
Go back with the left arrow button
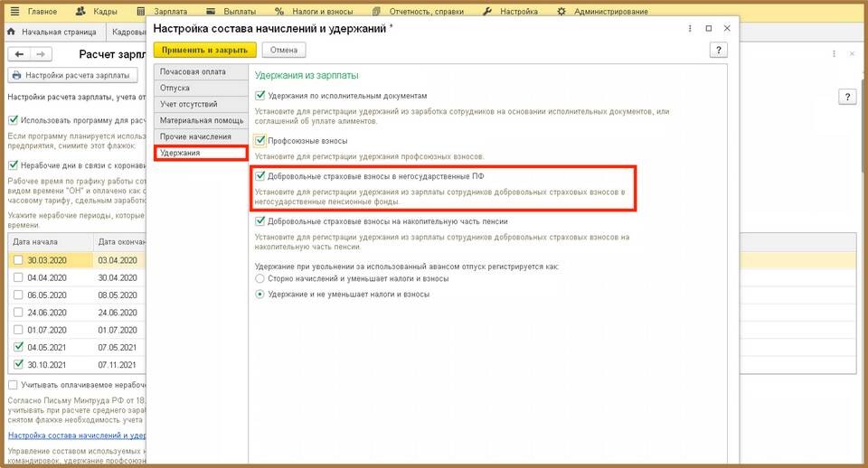(19, 55)
